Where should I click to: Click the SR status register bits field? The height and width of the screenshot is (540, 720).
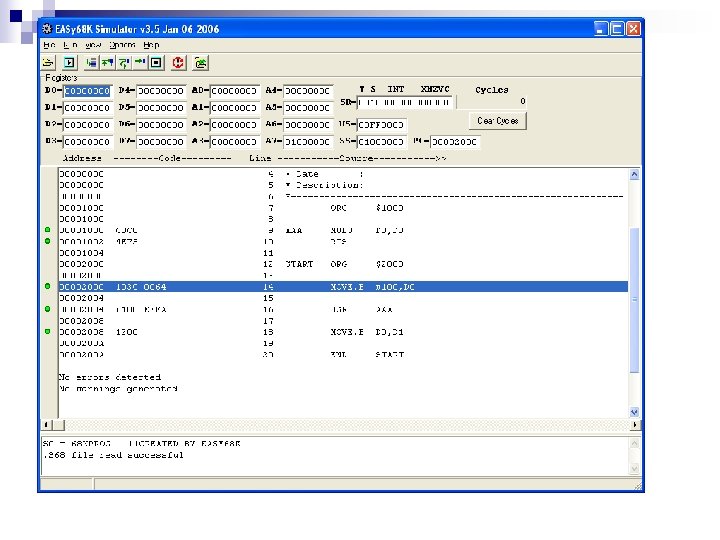pyautogui.click(x=405, y=102)
